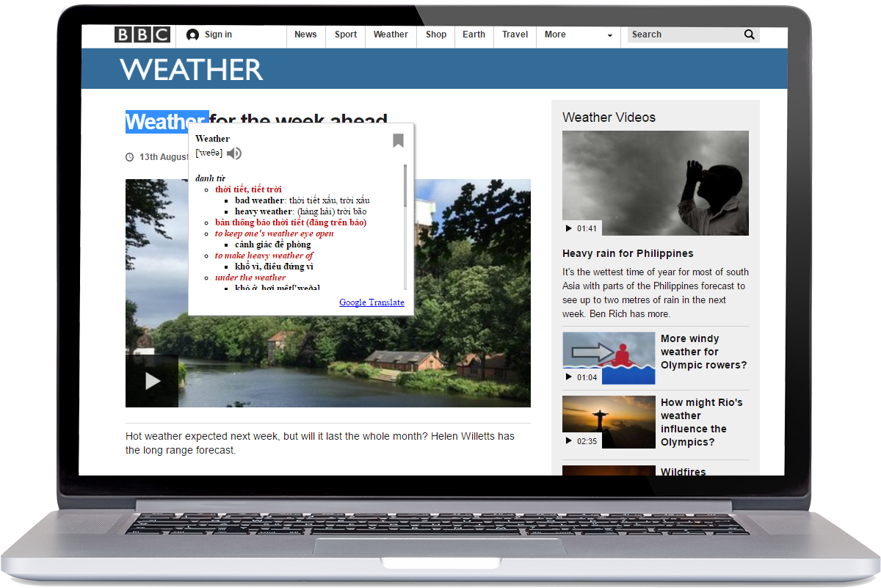This screenshot has width=881, height=588.
Task: Play the Rio Olympics weather video
Action: [568, 440]
